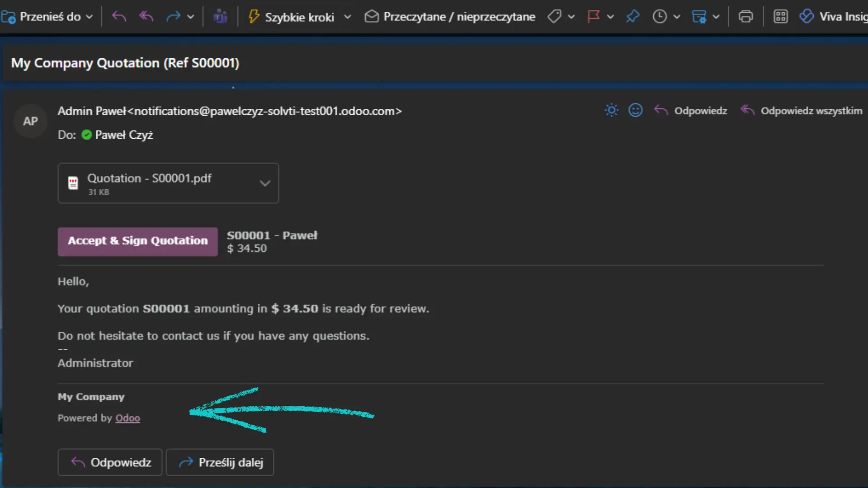The image size is (868, 488).
Task: Add reaction with the smiley icon
Action: [635, 110]
